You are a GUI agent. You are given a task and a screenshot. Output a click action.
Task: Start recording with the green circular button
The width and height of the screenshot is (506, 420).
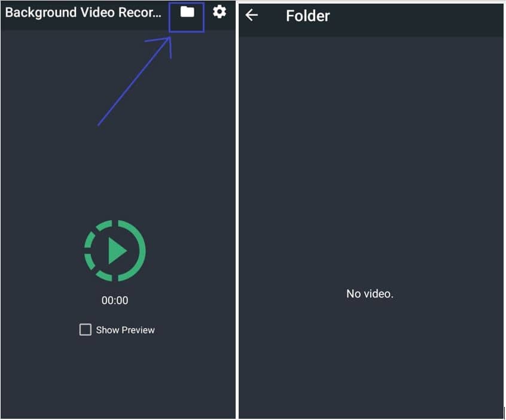115,251
